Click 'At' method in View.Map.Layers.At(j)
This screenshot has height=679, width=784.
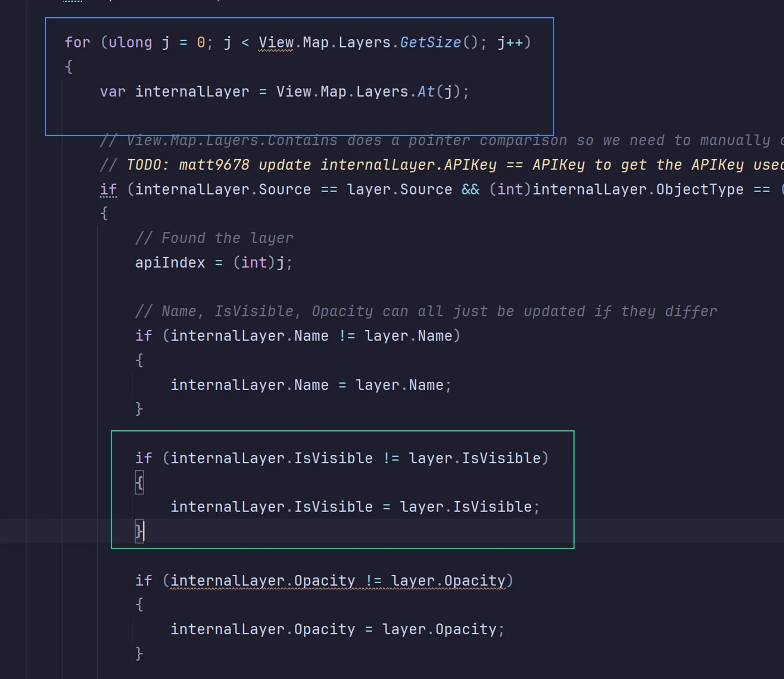pyautogui.click(x=426, y=92)
